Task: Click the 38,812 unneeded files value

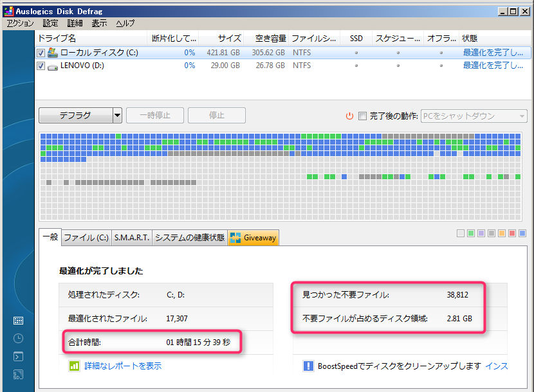Action: (x=457, y=295)
